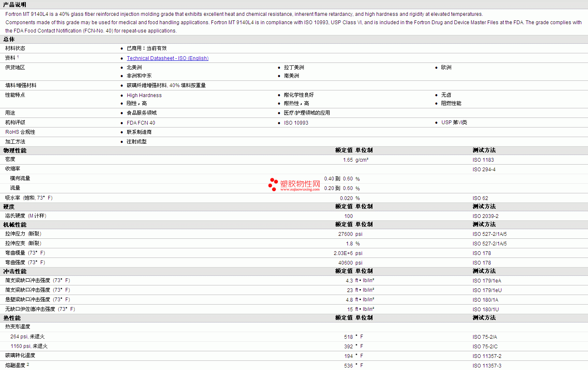The width and height of the screenshot is (588, 370).
Task: Click the 无卤 feature entry
Action: [x=446, y=95]
